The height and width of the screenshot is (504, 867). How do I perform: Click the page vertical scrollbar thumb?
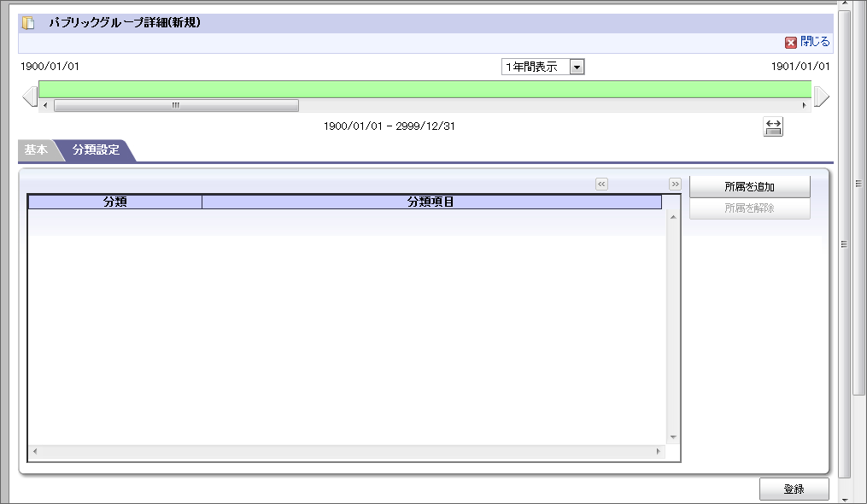(844, 243)
